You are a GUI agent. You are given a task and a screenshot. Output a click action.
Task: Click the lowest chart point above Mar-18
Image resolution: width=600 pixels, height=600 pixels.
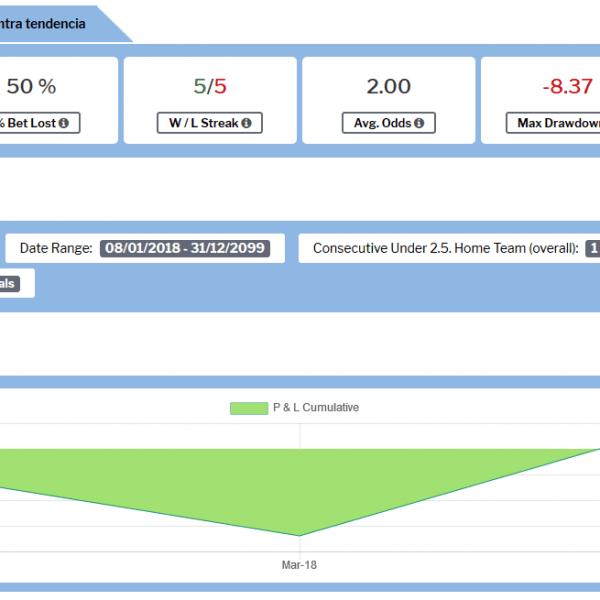click(299, 536)
